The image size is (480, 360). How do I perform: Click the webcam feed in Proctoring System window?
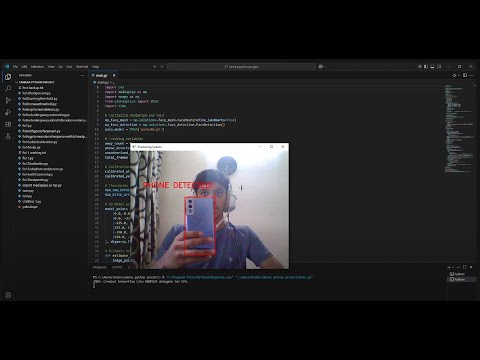[209, 209]
